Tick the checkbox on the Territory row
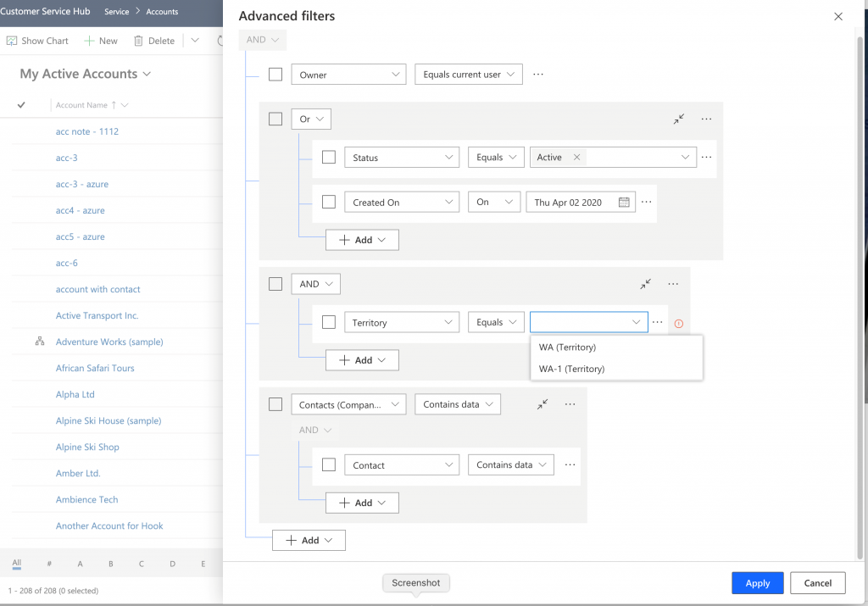The height and width of the screenshot is (606, 868). click(328, 322)
